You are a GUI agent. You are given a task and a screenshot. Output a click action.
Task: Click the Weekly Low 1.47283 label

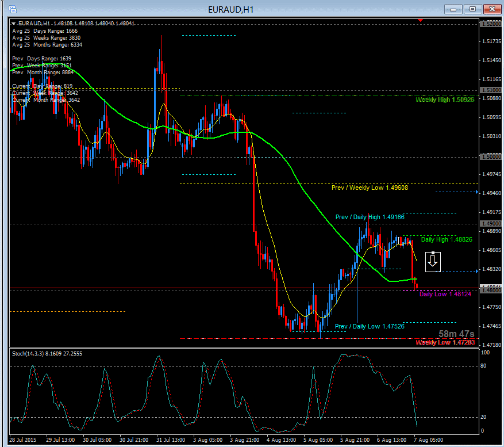[x=445, y=342]
